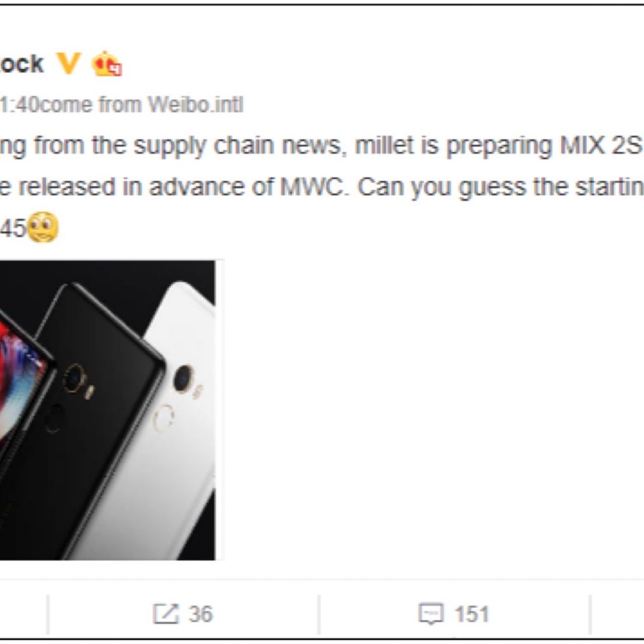The image size is (644, 644).
Task: Click the repost arrow icon
Action: point(166,614)
